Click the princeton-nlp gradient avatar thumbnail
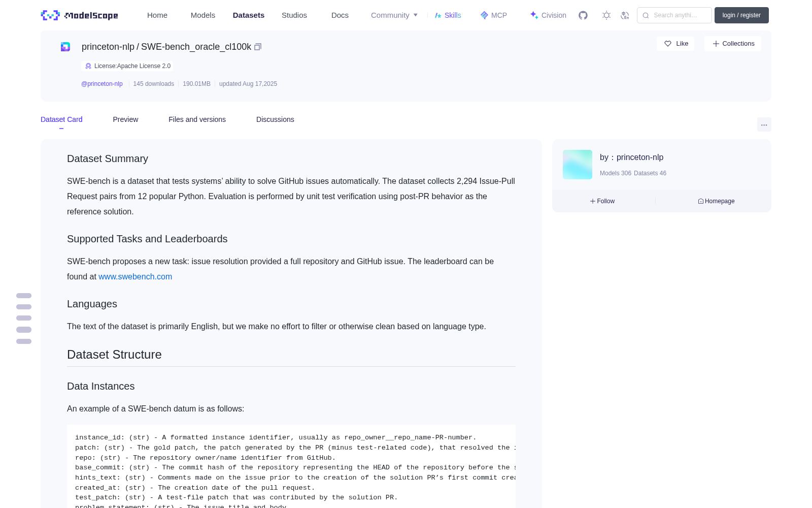This screenshot has width=812, height=508. pyautogui.click(x=578, y=165)
